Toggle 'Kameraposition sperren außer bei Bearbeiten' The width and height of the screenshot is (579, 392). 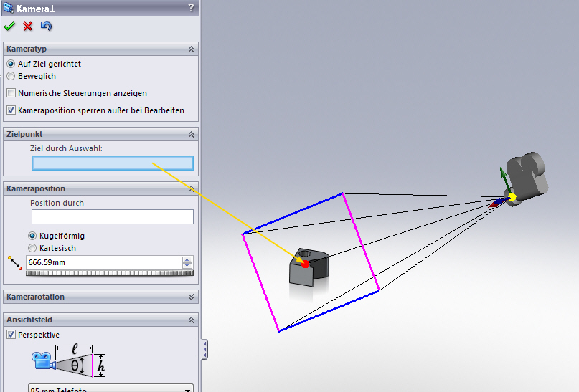[x=11, y=110]
